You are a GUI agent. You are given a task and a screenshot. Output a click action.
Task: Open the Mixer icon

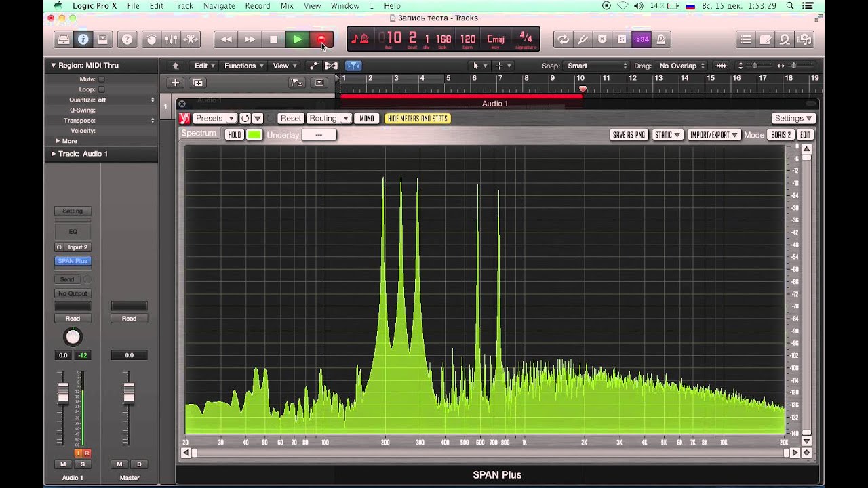click(171, 39)
